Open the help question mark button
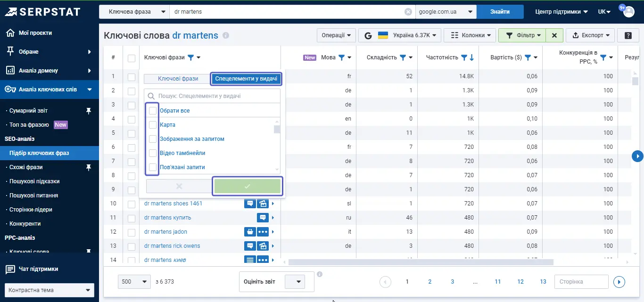This screenshot has width=644, height=302. pos(628,35)
